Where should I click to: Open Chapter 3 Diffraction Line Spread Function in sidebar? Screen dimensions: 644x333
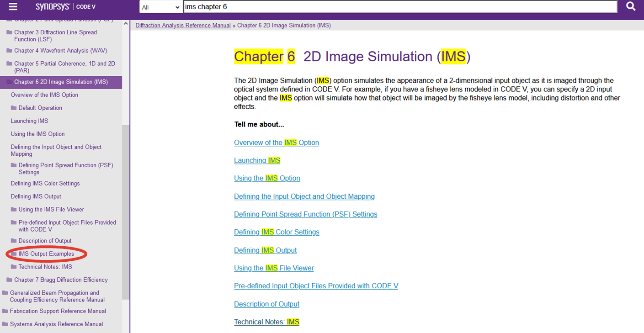(55, 36)
